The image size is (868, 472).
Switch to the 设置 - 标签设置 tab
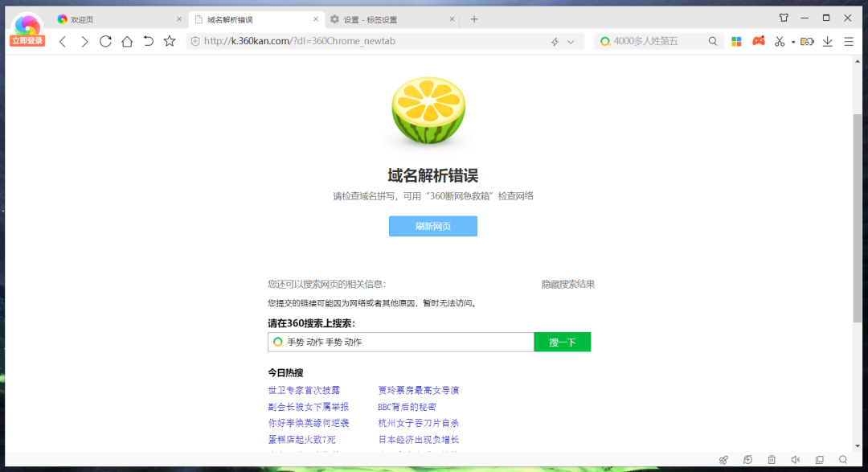click(391, 19)
